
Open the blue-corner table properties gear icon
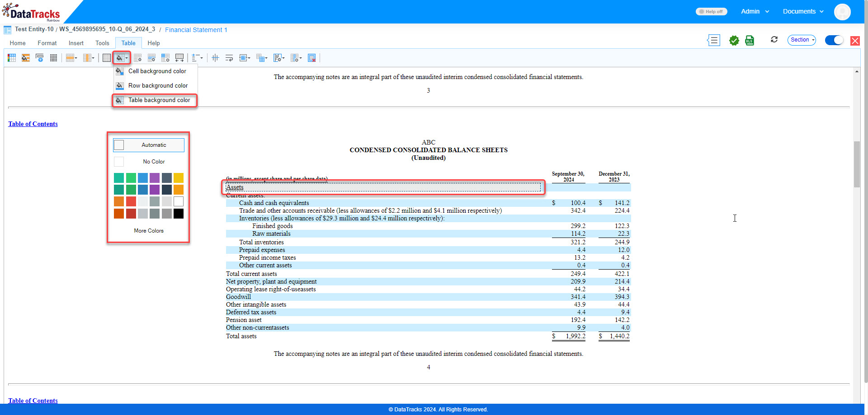(x=165, y=58)
